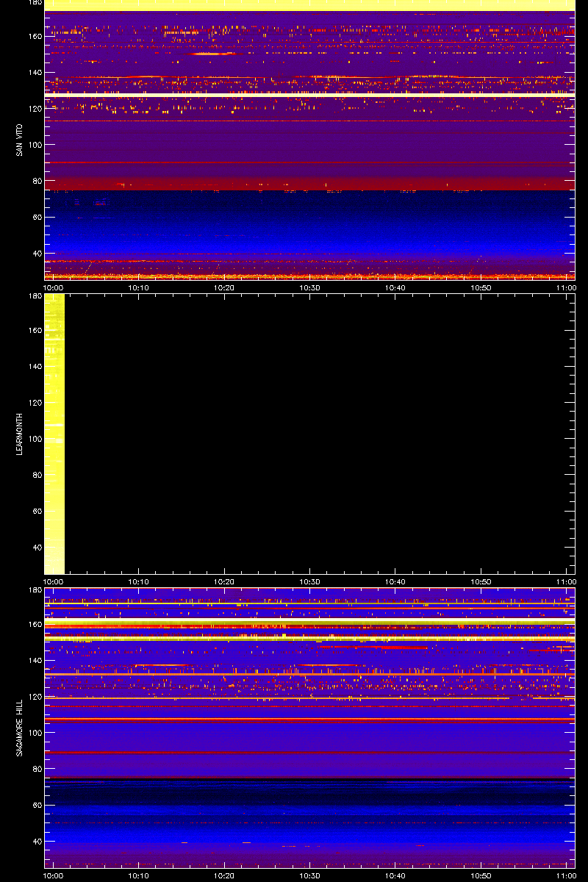This screenshot has width=588, height=882.
Task: Click the 60 frequency tick on Learmonth axis
Action: (37, 512)
